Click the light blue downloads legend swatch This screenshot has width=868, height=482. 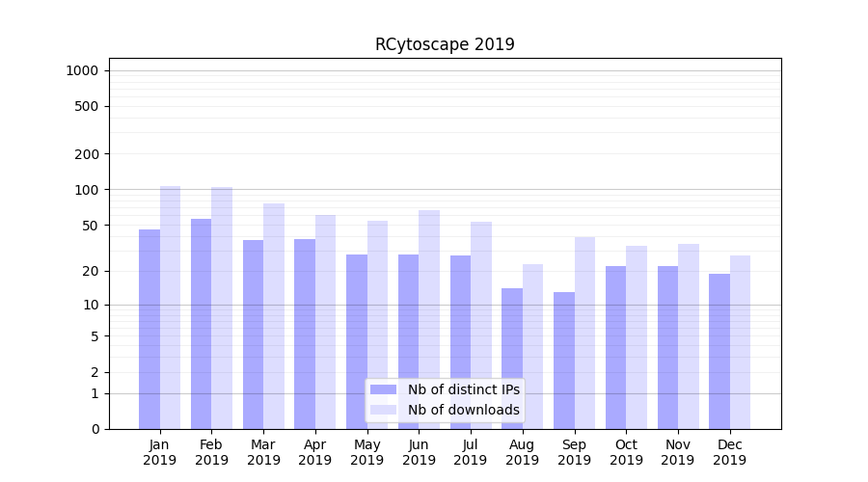click(383, 410)
